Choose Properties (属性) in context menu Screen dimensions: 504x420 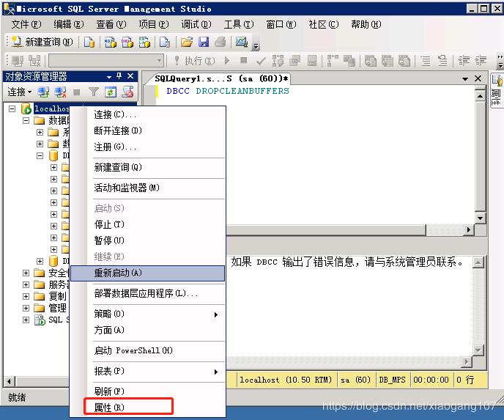coord(148,408)
